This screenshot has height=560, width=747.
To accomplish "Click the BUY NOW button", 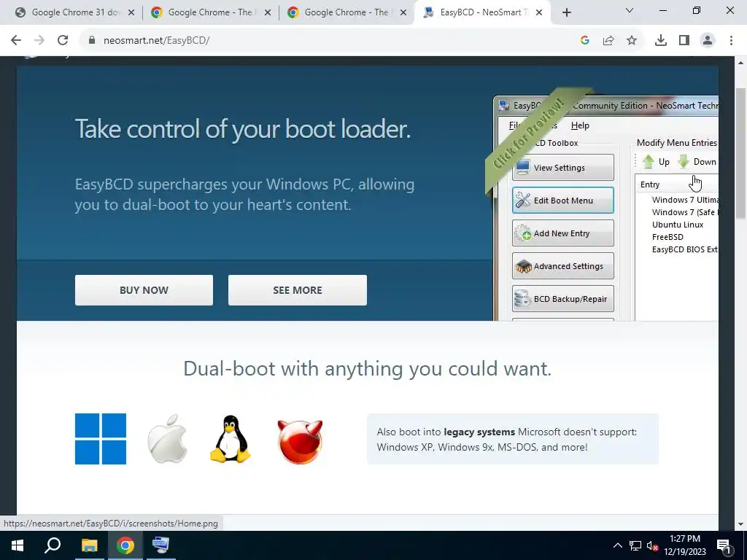I will [144, 290].
